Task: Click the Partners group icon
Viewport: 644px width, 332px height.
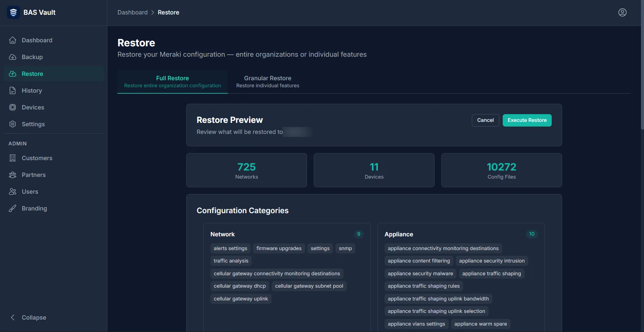Action: coord(13,175)
